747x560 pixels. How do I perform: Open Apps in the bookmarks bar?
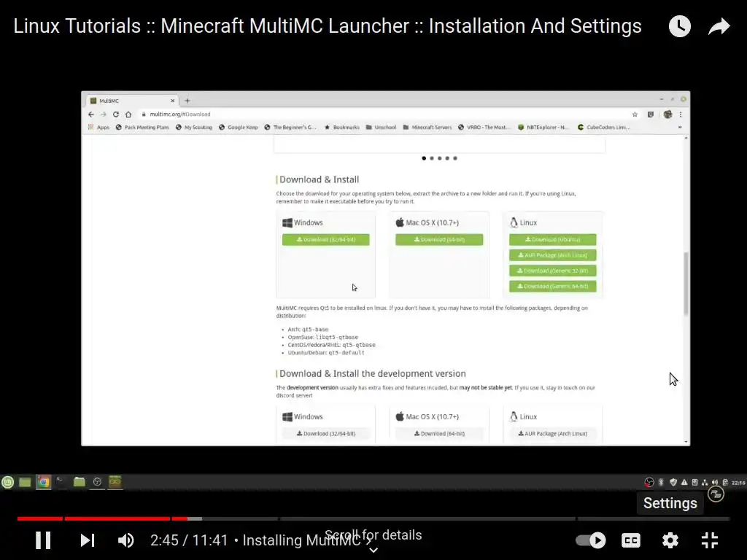point(98,127)
